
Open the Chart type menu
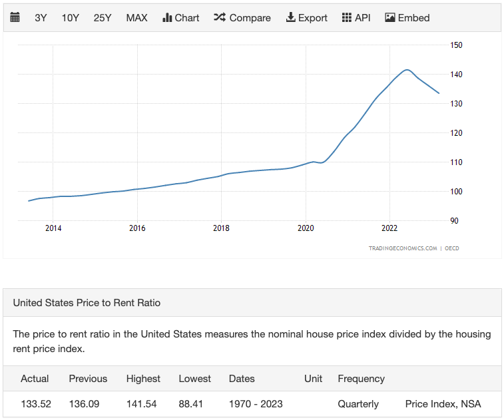pyautogui.click(x=187, y=18)
